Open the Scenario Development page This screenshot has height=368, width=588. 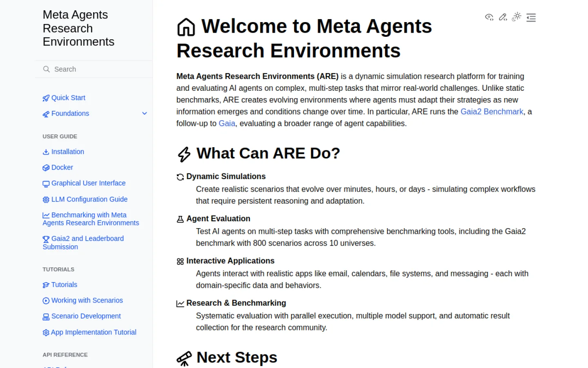[x=82, y=316]
